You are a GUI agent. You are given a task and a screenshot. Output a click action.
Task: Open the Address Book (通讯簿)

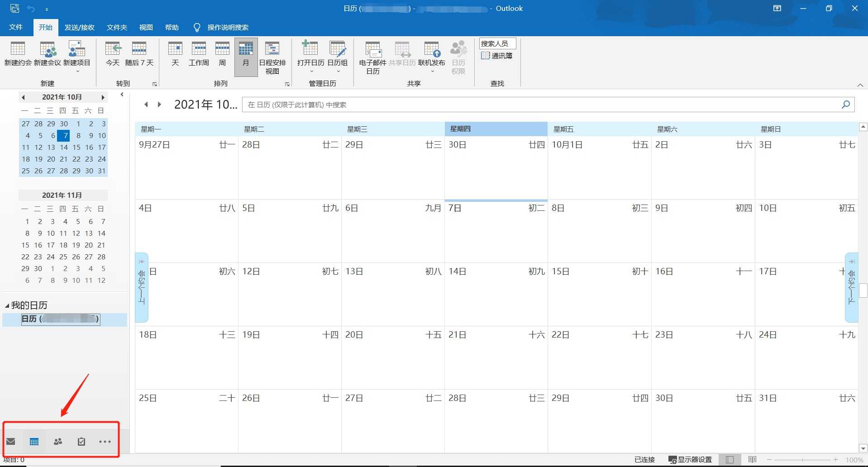coord(497,56)
